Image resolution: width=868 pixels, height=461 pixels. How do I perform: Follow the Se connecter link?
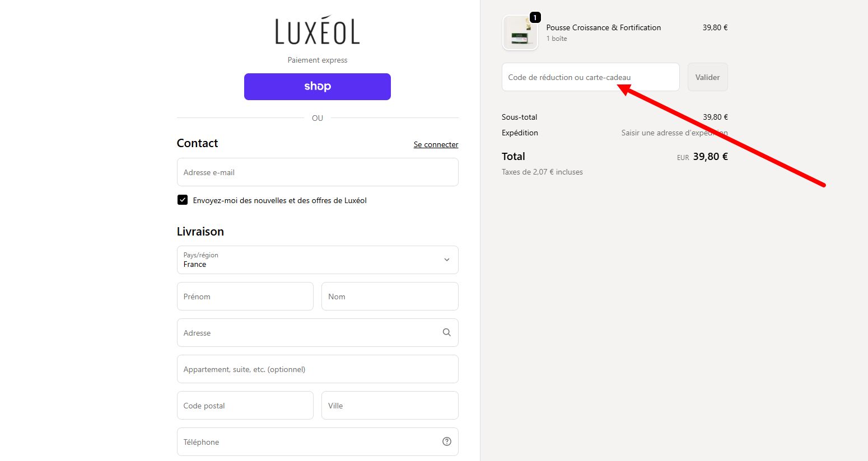(436, 144)
